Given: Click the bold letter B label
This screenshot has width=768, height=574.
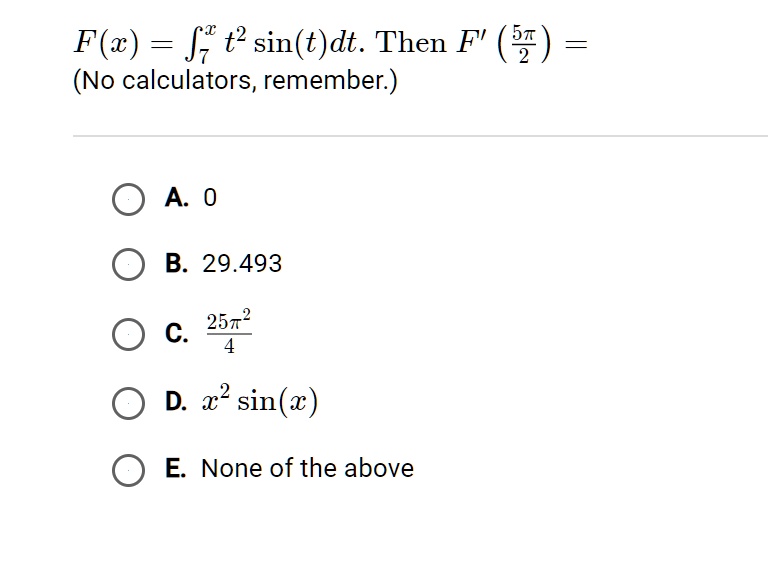Looking at the screenshot, I should click(176, 263).
